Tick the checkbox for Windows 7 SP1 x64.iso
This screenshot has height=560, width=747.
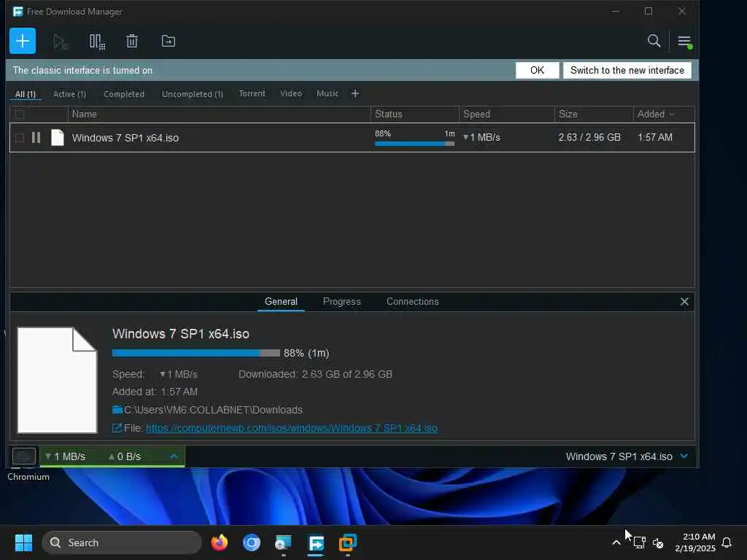click(x=20, y=138)
